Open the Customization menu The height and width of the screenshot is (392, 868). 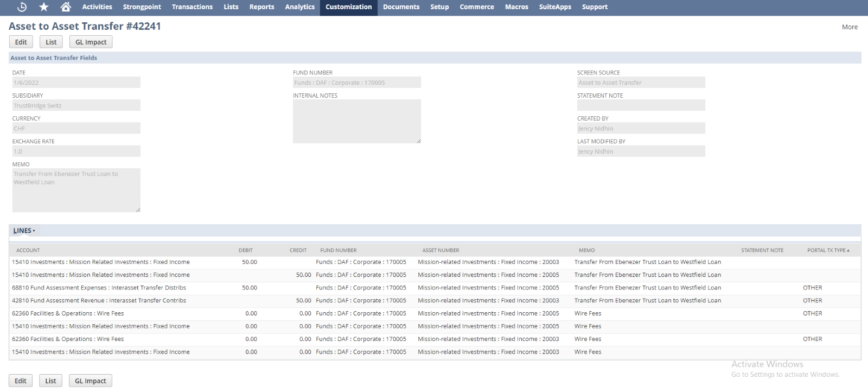[x=348, y=7]
